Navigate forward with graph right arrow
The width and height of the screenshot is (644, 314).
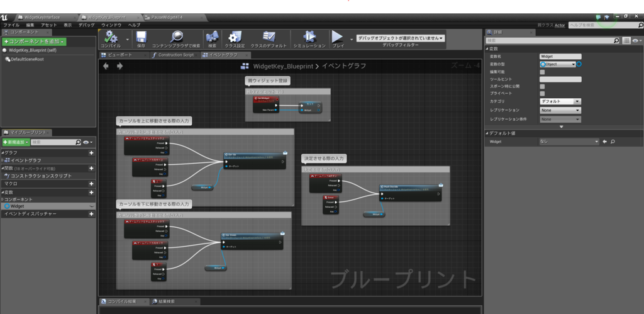pyautogui.click(x=119, y=66)
